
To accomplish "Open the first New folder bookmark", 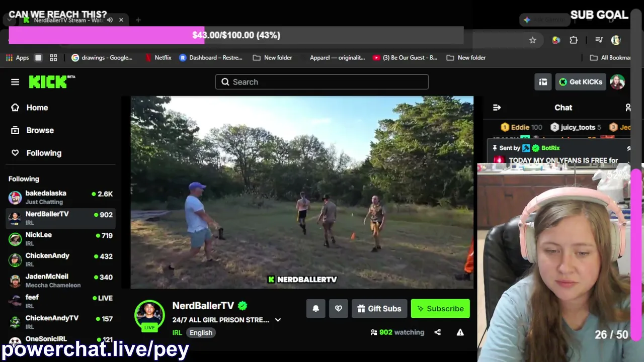I will coord(272,58).
